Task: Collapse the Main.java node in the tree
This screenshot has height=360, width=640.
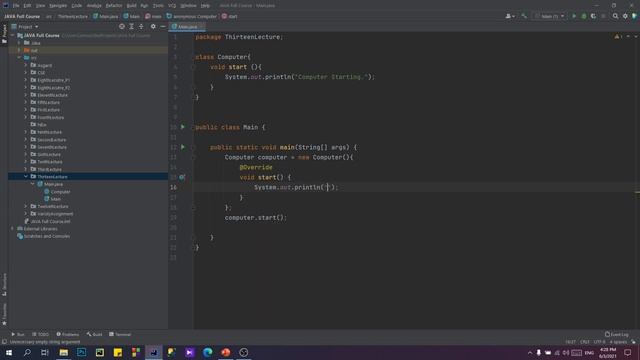Action: [x=33, y=184]
